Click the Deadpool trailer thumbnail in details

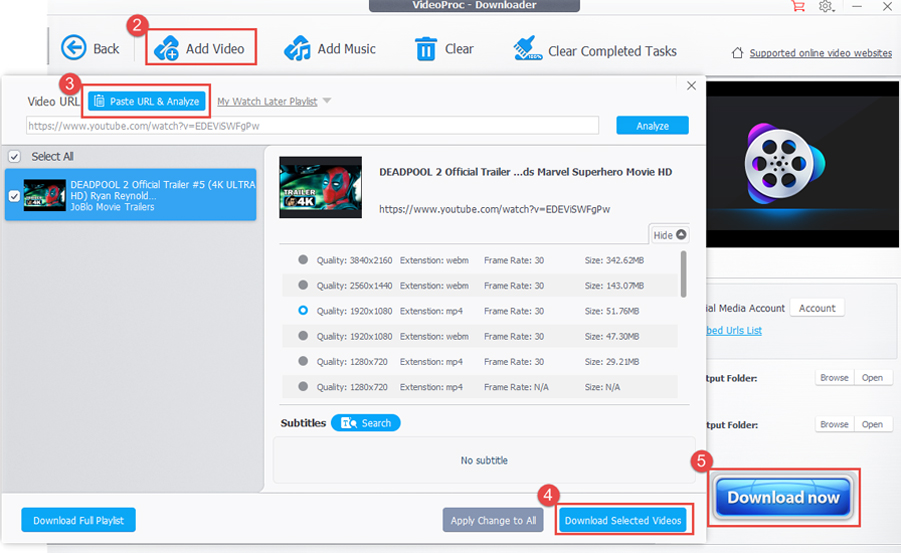[x=321, y=187]
